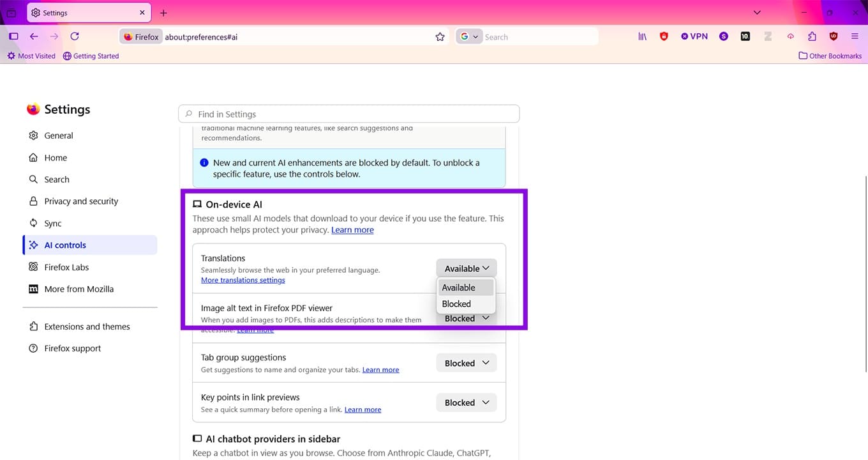Open Extensions and themes link

(x=90, y=326)
